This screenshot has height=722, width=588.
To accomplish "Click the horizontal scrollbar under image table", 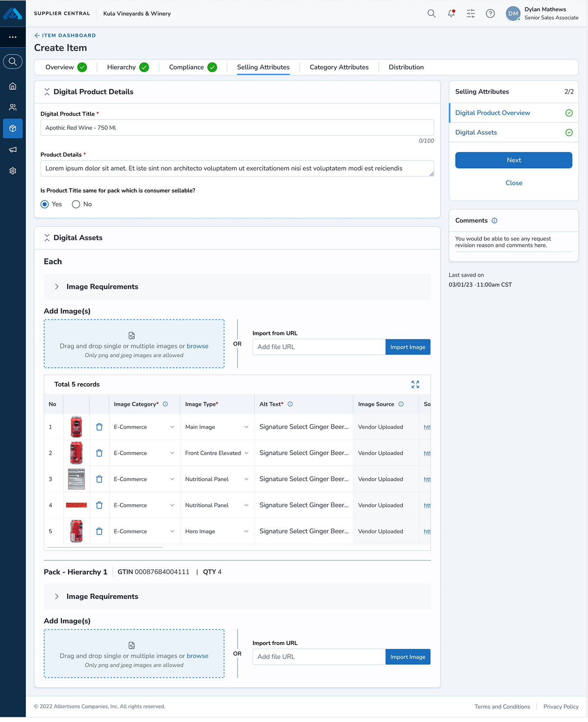I will point(105,548).
